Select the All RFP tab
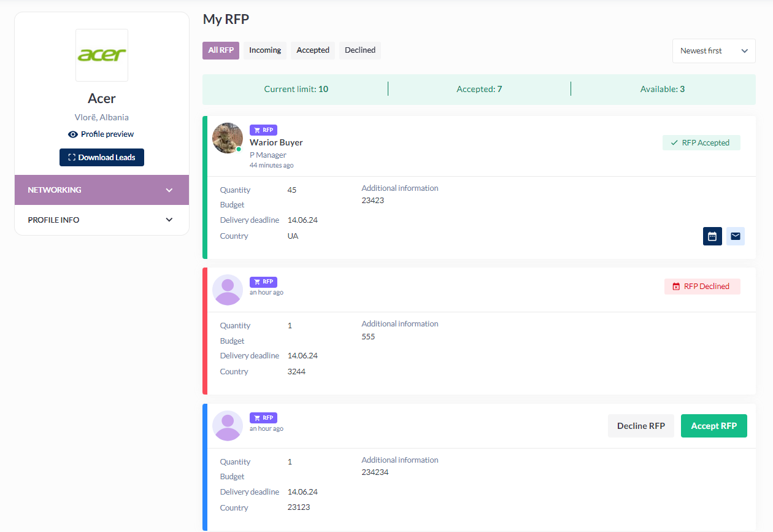 [221, 50]
